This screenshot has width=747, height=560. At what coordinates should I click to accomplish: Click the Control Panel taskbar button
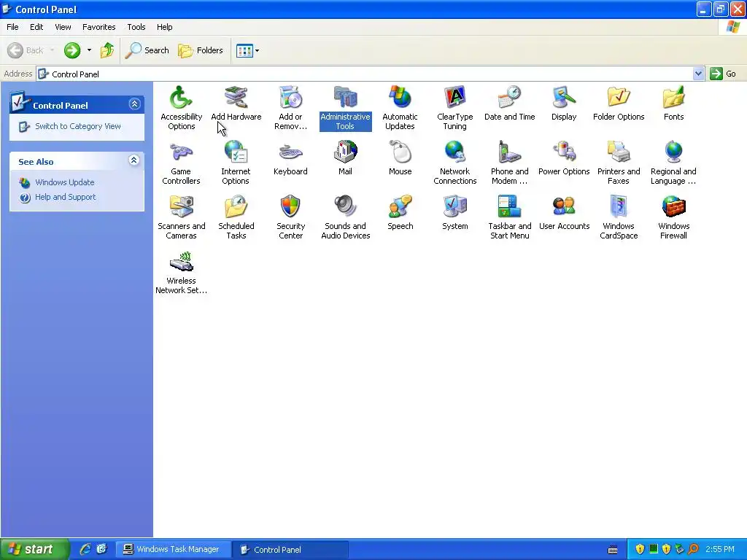coord(290,550)
